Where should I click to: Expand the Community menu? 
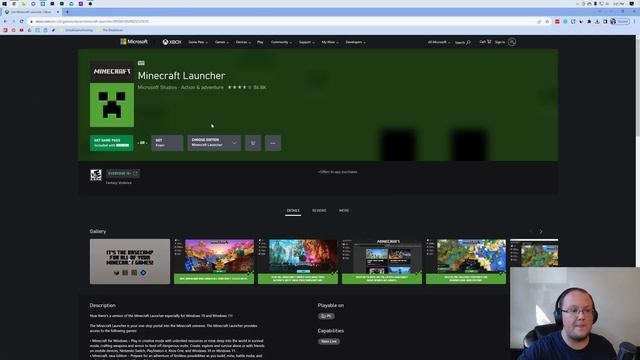click(281, 42)
